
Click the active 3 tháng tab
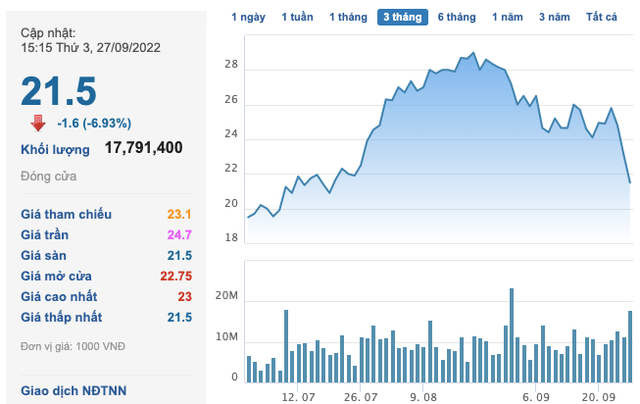coord(402,17)
